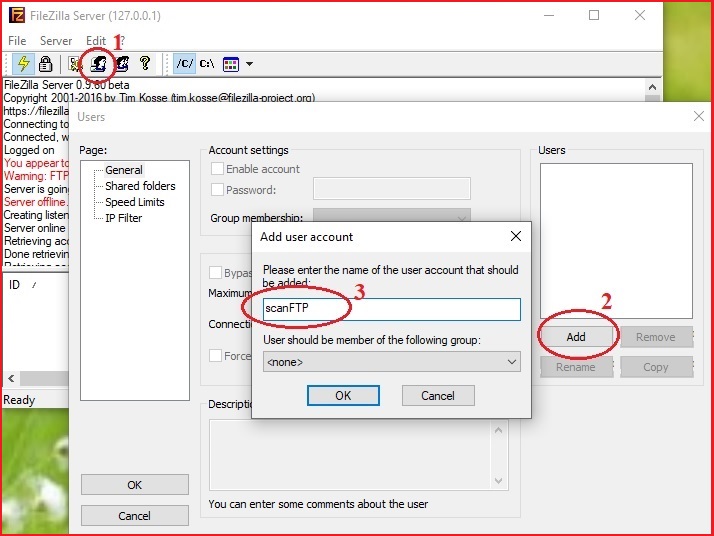Click the Rename user button
The image size is (714, 536).
point(576,367)
